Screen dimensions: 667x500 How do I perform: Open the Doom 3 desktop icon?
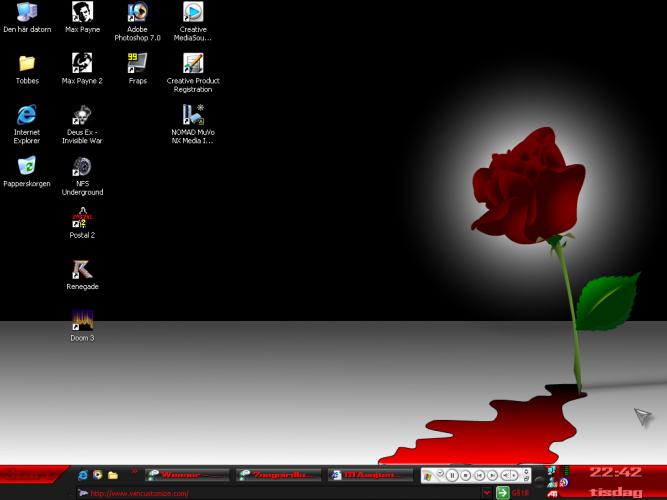[x=82, y=321]
